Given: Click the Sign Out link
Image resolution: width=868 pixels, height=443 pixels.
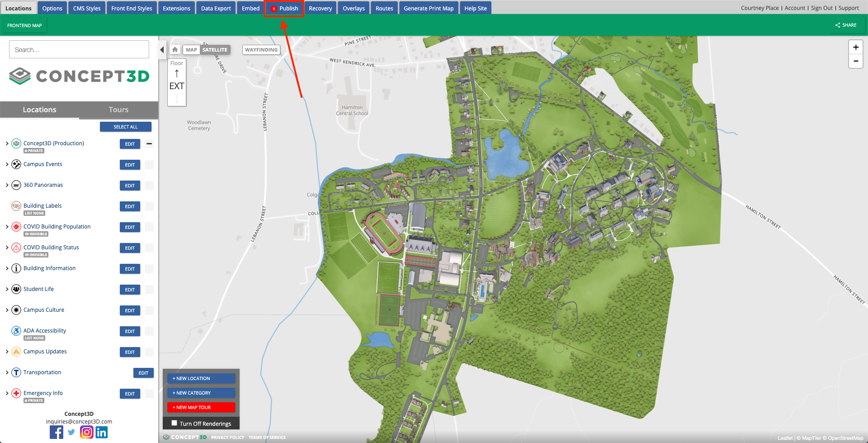Looking at the screenshot, I should click(822, 8).
